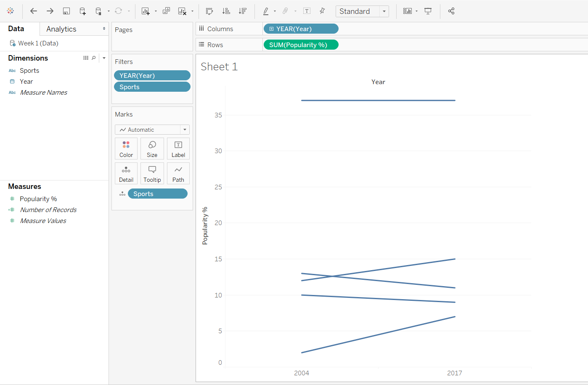Expand the Dimensions panel options arrow
588x385 pixels.
(103, 58)
